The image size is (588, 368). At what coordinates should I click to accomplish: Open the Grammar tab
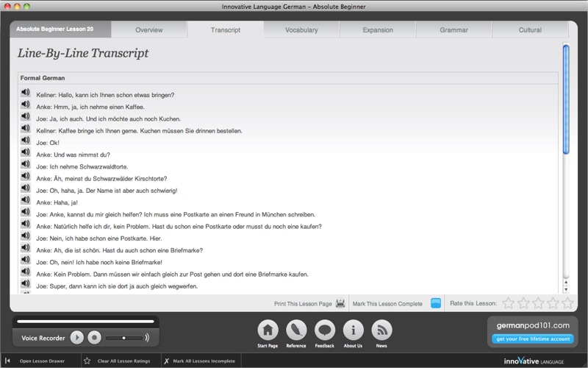coord(453,29)
